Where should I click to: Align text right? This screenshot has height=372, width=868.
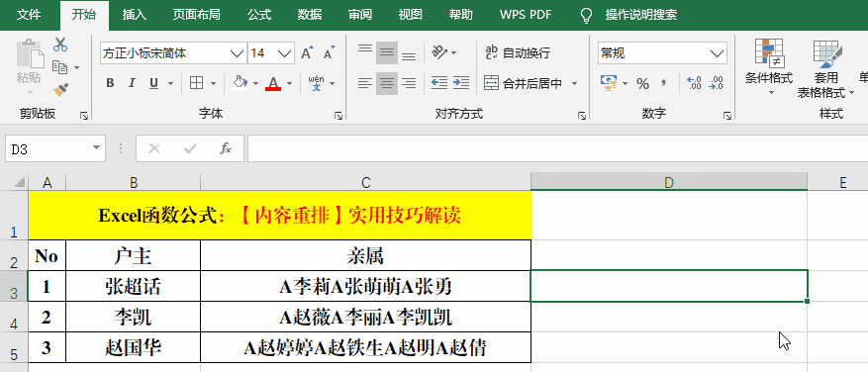pyautogui.click(x=409, y=83)
